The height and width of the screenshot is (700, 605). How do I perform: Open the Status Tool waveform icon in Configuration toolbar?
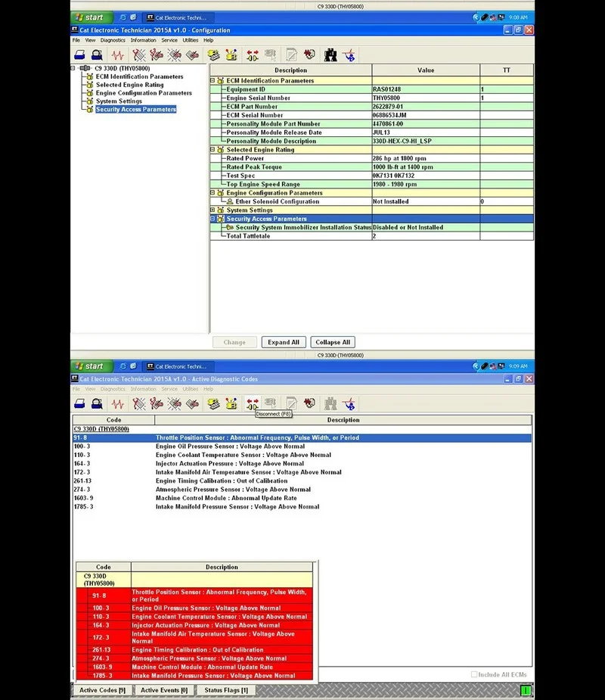118,55
